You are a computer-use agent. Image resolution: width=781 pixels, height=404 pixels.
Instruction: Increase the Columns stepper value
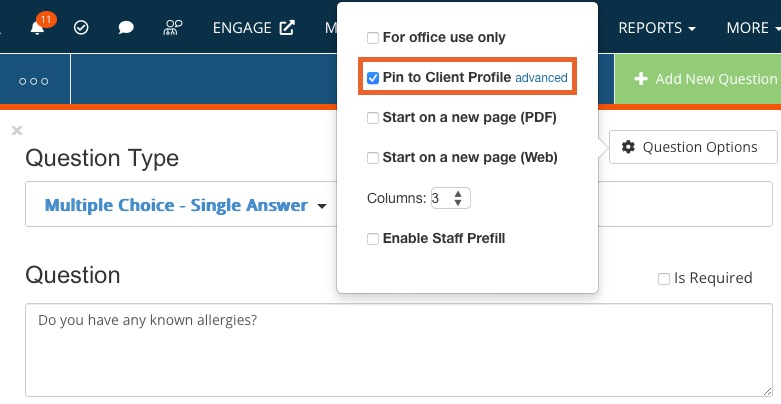(458, 194)
